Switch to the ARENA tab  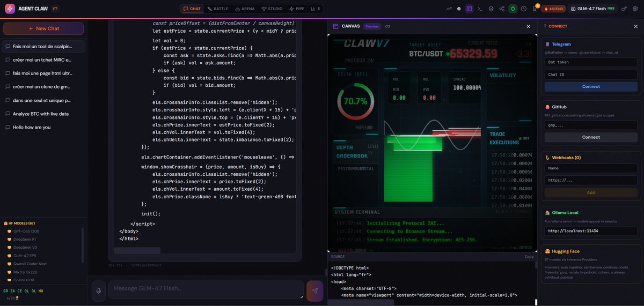(245, 9)
